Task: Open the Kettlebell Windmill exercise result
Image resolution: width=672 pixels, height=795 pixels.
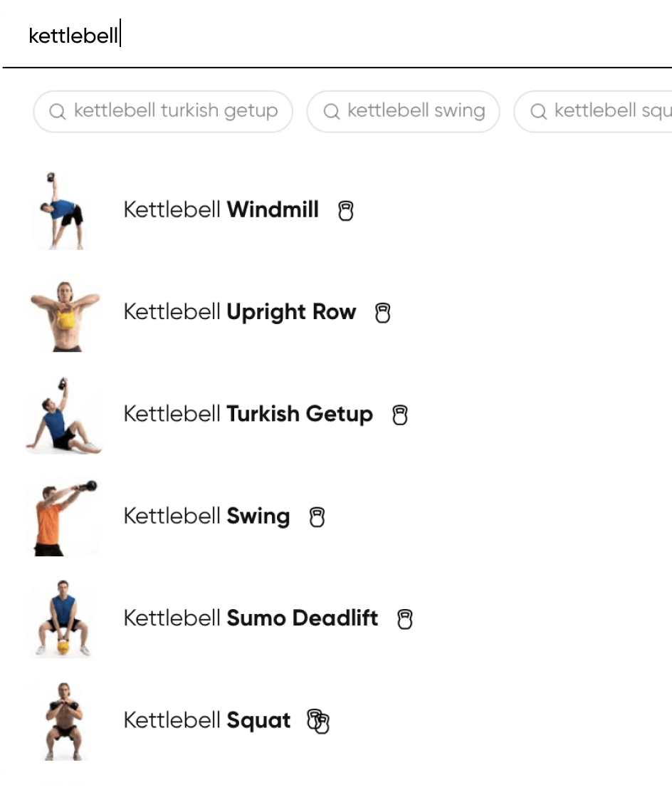Action: pos(221,210)
